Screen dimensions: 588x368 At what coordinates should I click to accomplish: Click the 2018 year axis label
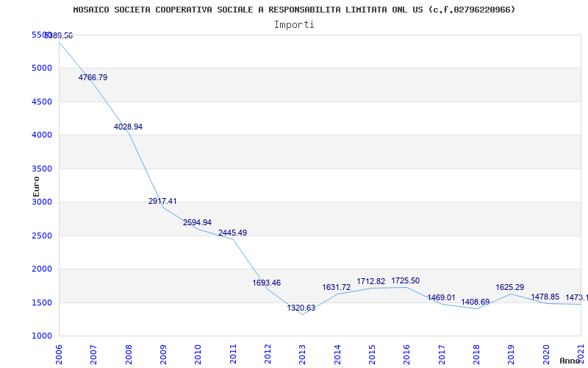[x=476, y=355]
